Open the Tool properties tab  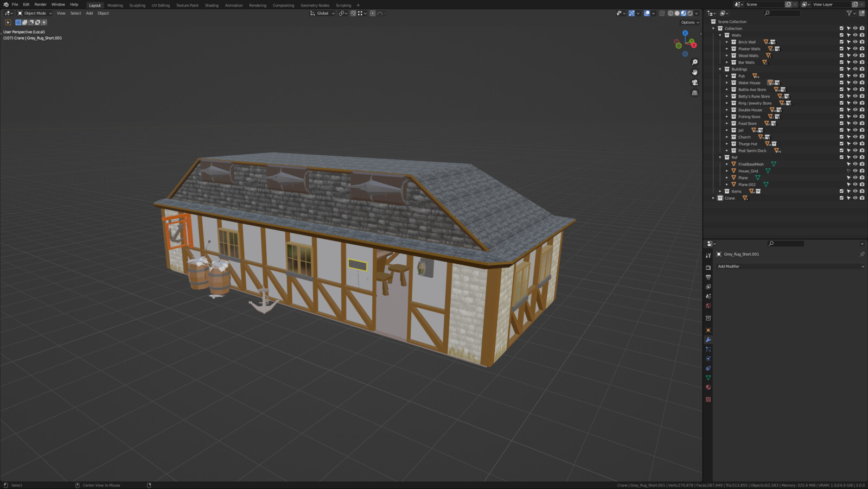pyautogui.click(x=708, y=255)
